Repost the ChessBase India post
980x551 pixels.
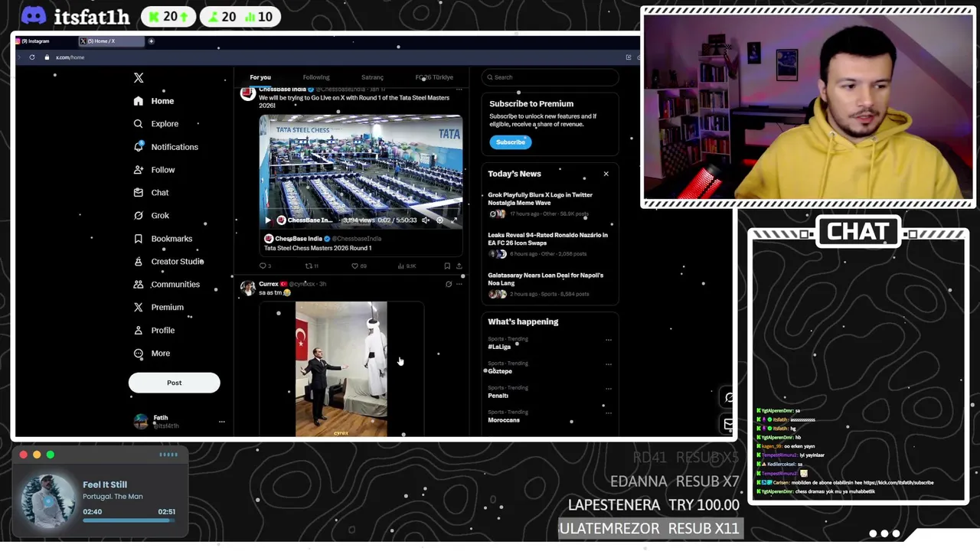point(312,266)
